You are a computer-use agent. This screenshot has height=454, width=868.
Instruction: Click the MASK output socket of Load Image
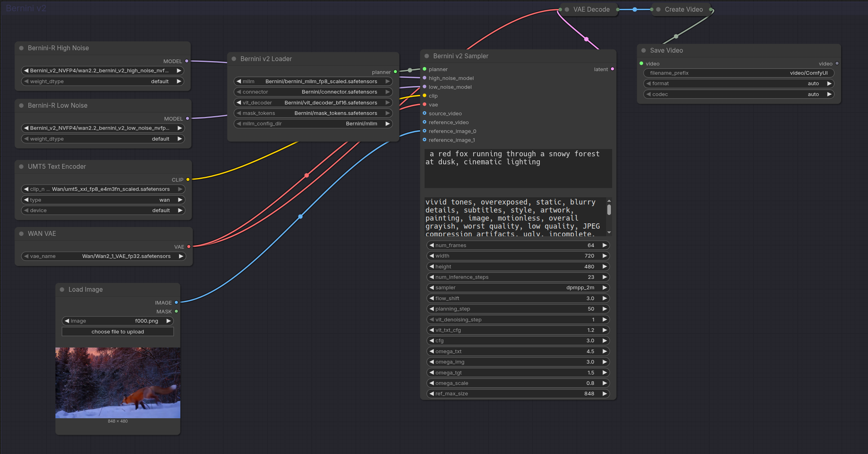click(x=176, y=311)
